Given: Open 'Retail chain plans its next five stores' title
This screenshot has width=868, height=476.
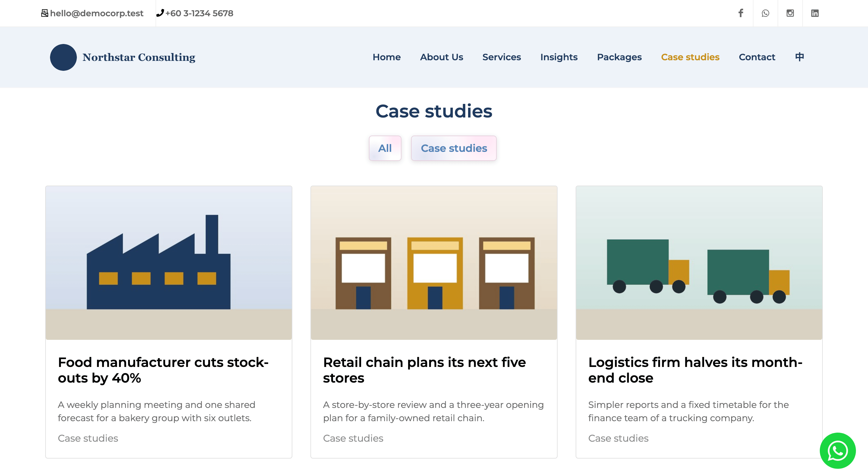Looking at the screenshot, I should 424,370.
